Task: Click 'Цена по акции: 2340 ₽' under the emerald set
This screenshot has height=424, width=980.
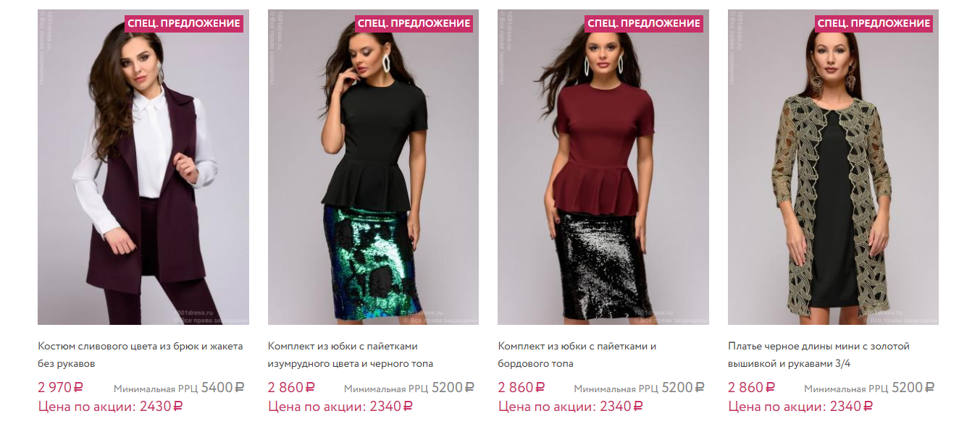Action: (x=340, y=407)
